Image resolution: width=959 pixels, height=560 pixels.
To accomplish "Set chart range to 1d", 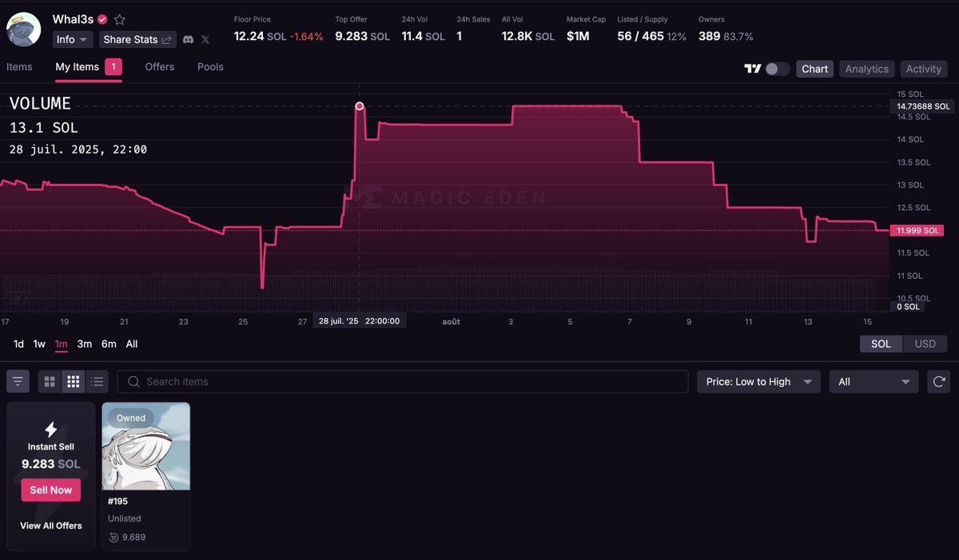I will click(x=18, y=344).
